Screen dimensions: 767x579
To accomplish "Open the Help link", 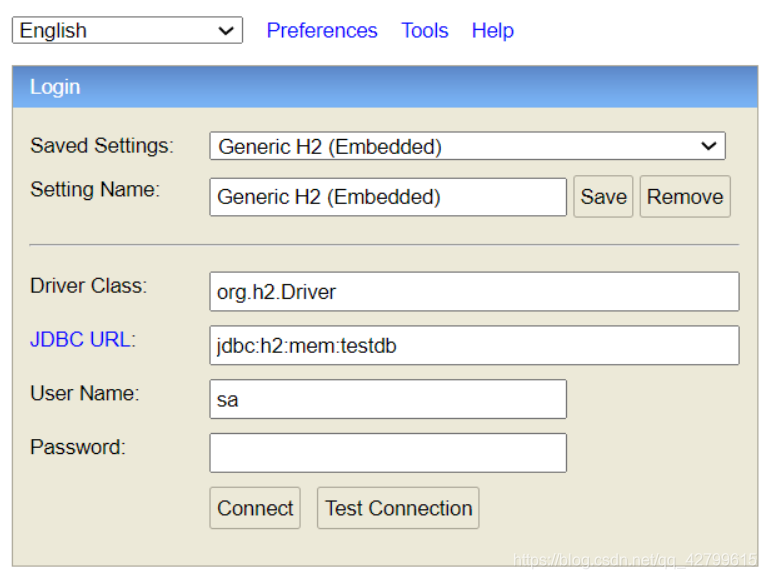I will pyautogui.click(x=493, y=30).
